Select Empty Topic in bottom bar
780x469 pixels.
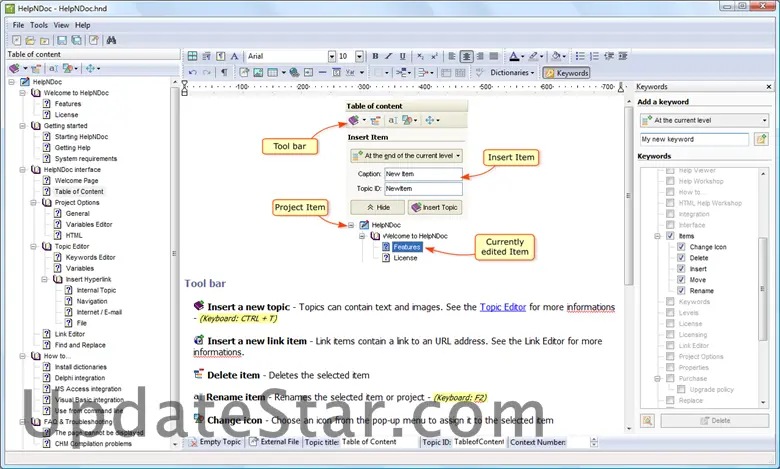215,442
